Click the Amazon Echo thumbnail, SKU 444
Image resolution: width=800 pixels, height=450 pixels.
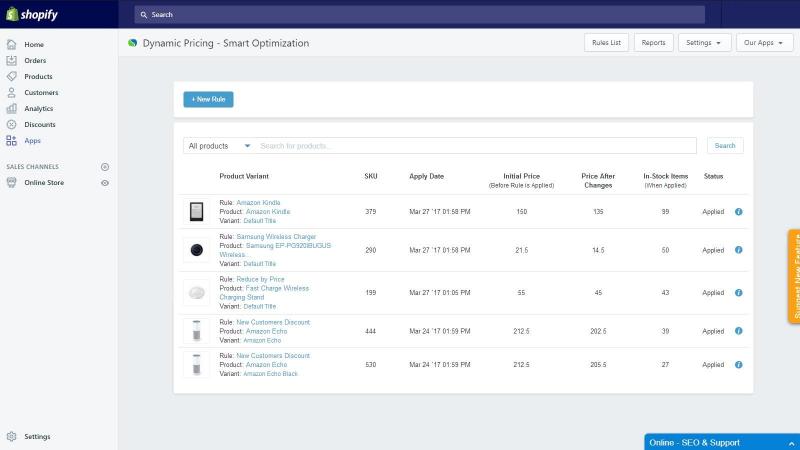coord(196,331)
